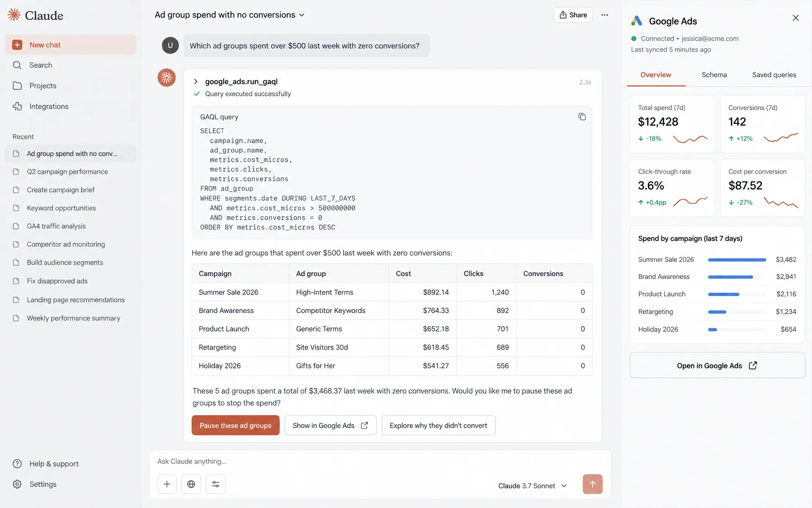Viewport: 812px width, 508px height.
Task: Click the plus attach button in composer
Action: (x=167, y=484)
